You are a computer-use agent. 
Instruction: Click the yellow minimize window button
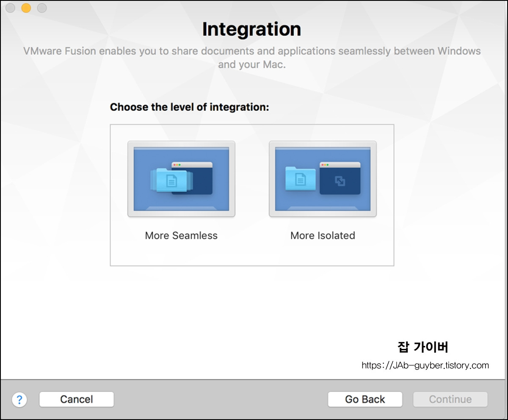click(26, 8)
